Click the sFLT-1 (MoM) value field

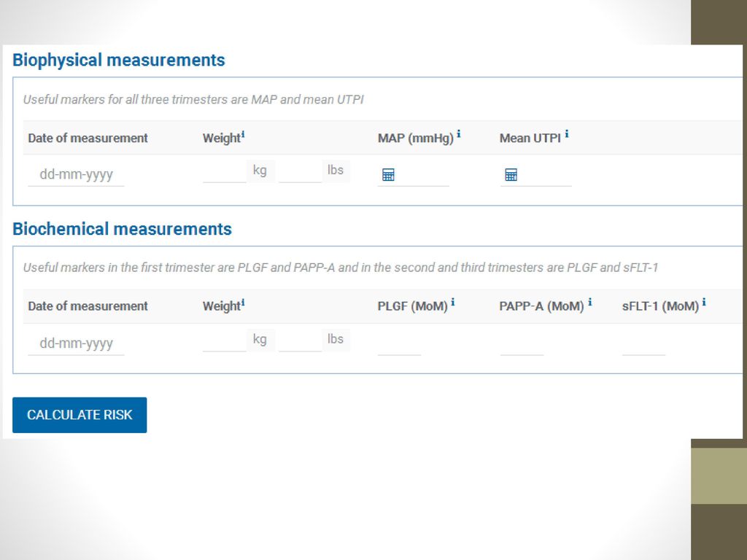(643, 343)
